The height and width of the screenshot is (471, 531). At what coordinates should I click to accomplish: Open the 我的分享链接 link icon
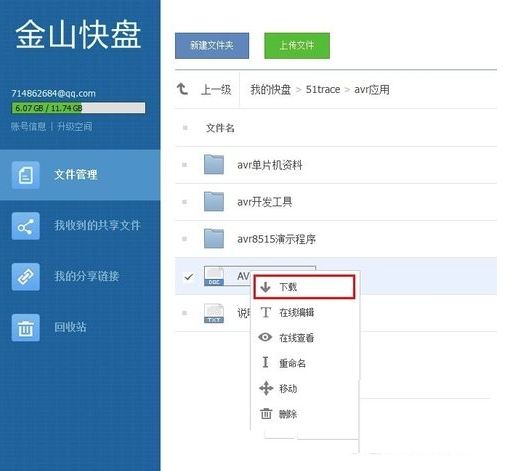point(25,277)
